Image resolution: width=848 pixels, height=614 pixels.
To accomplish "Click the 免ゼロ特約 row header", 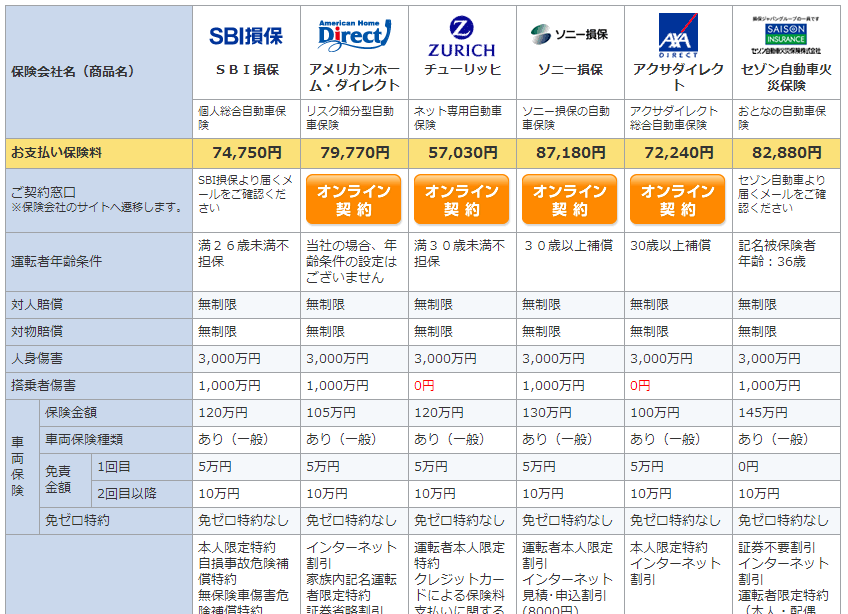I will click(x=116, y=521).
